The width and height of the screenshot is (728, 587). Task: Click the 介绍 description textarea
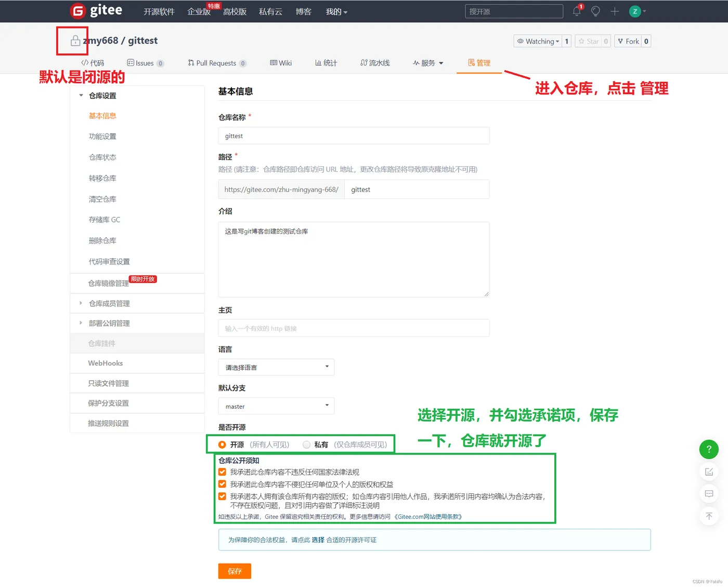pos(354,259)
